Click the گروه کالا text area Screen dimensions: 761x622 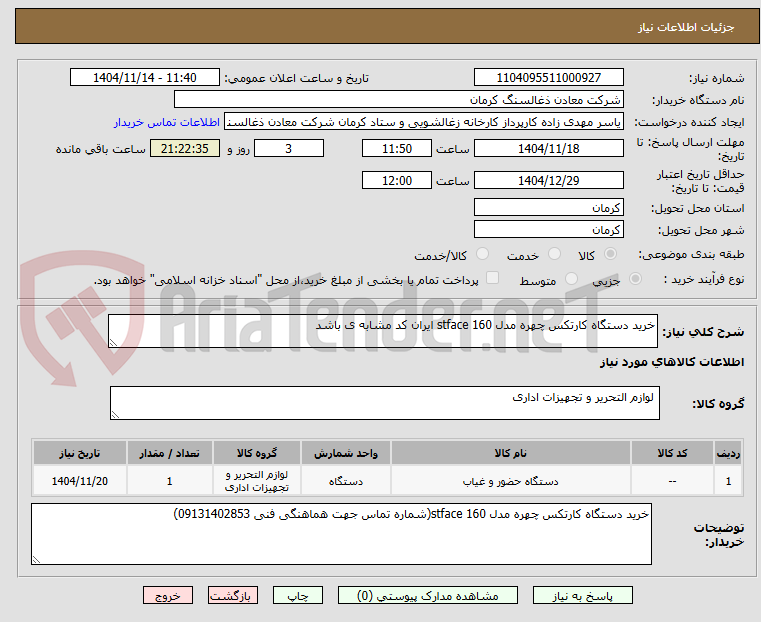coord(385,403)
